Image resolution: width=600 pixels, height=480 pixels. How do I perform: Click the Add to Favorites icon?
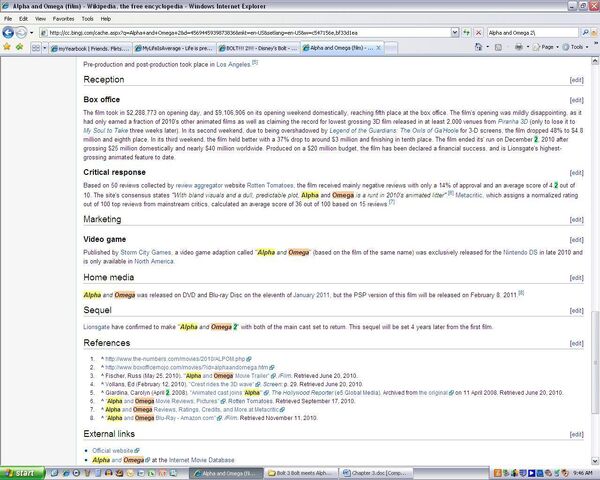[20, 47]
